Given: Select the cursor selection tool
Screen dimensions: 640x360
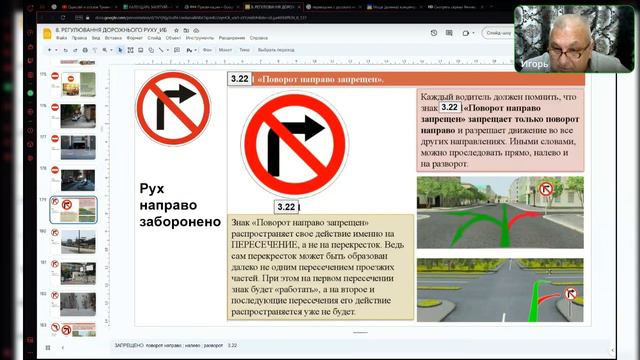Looking at the screenshot, I should point(120,50).
